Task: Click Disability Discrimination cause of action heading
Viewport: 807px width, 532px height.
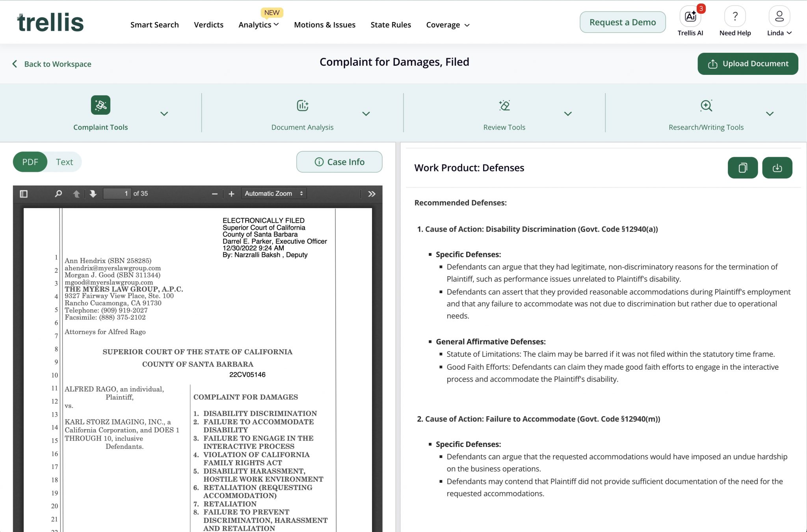Action: pyautogui.click(x=537, y=229)
